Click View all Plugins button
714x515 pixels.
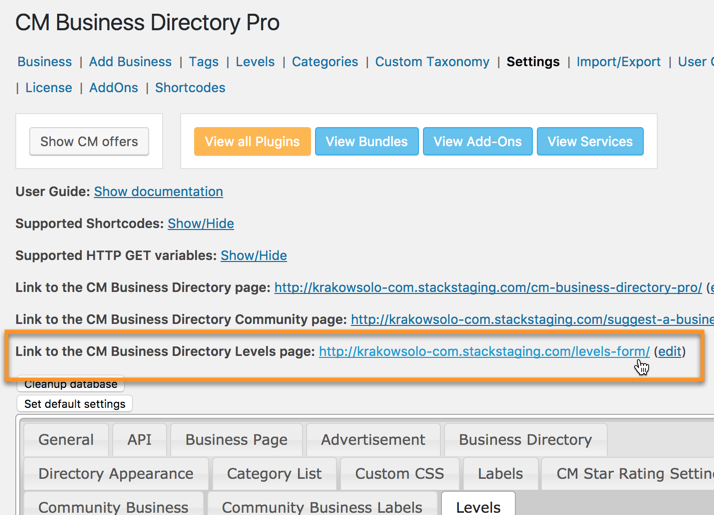coord(252,142)
